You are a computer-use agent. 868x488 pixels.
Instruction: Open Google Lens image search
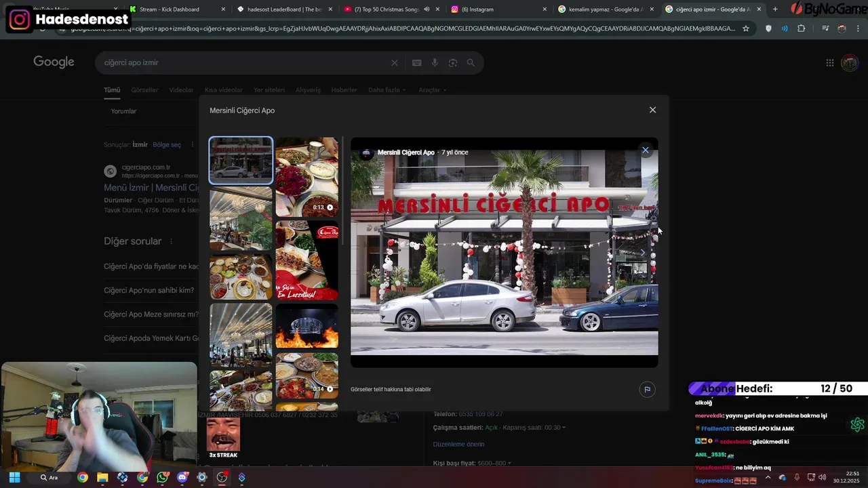coord(453,62)
